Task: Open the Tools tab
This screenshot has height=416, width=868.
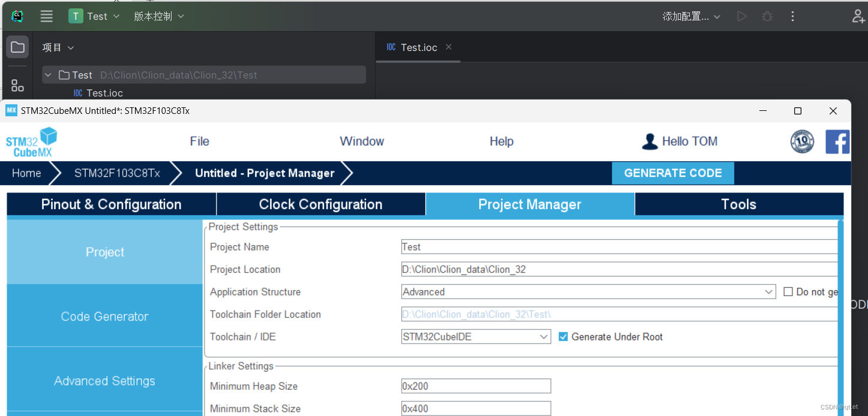Action: point(739,204)
